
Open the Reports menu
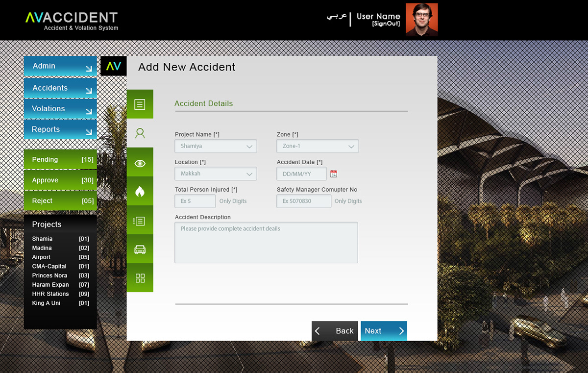[60, 129]
